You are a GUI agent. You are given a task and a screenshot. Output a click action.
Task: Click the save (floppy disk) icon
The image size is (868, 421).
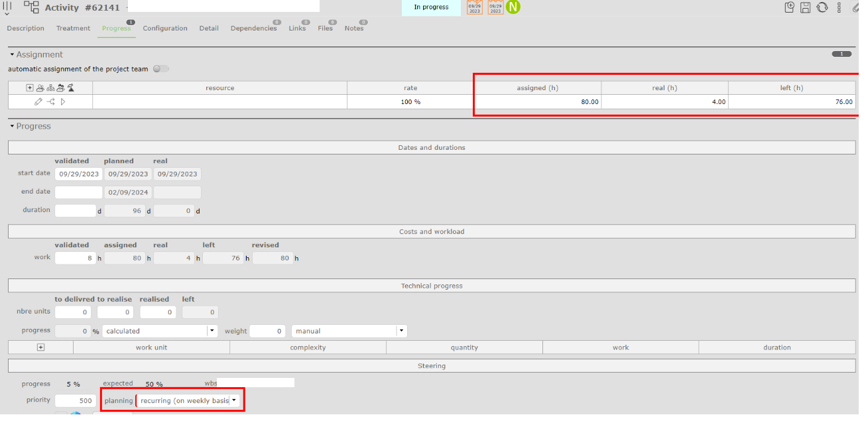tap(806, 7)
